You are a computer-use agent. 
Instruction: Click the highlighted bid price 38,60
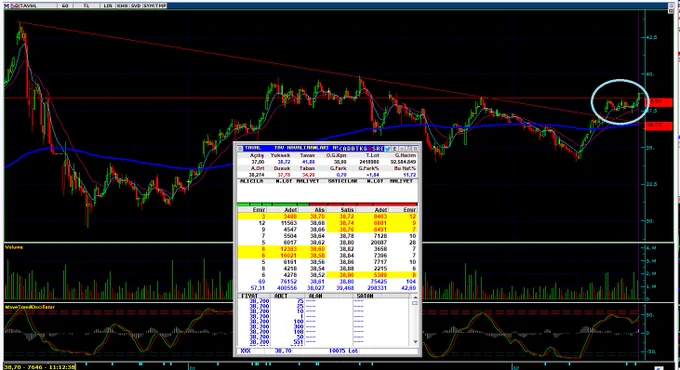coord(318,249)
